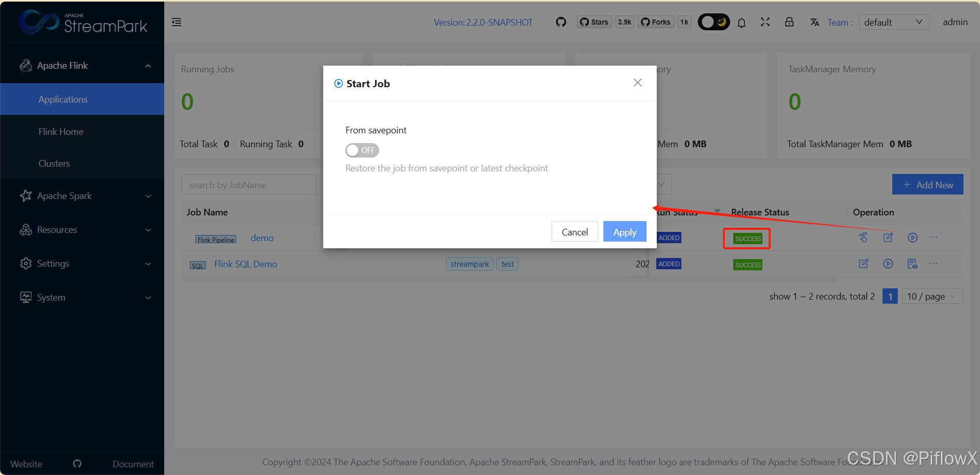Click the GitHub icon in sidebar footer
Image resolution: width=980 pixels, height=475 pixels.
[x=77, y=464]
